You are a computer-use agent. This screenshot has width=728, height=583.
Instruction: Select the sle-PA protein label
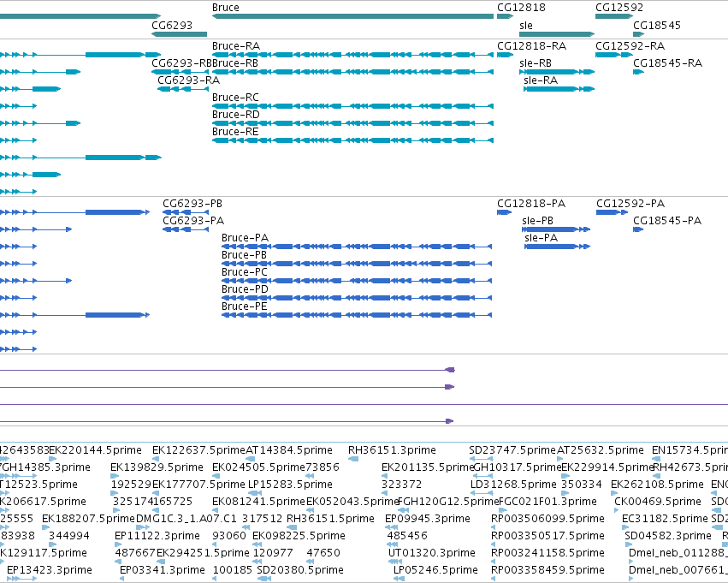[541, 238]
